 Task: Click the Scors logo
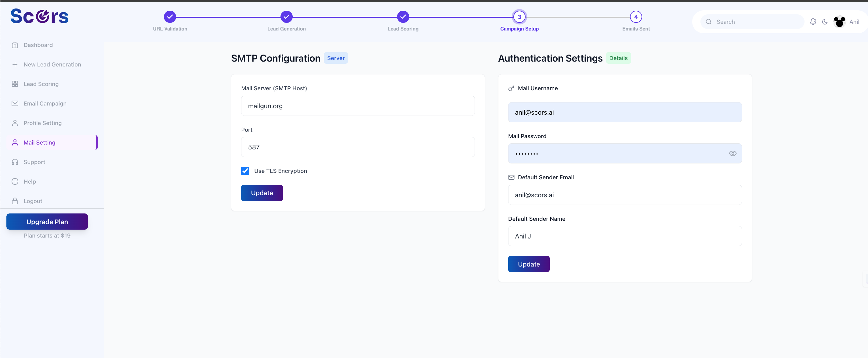point(39,16)
